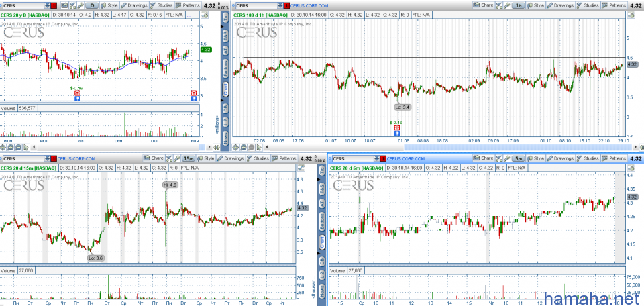Open Studies in the 5m chart
The width and height of the screenshot is (644, 306).
pyautogui.click(x=588, y=158)
